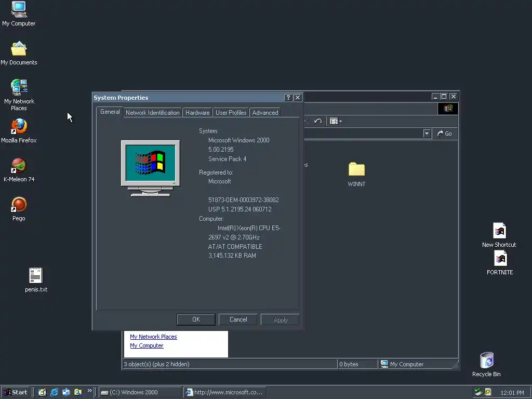Click the taskbar clock showing 12:01 PM
The width and height of the screenshot is (532, 399).
(512, 393)
